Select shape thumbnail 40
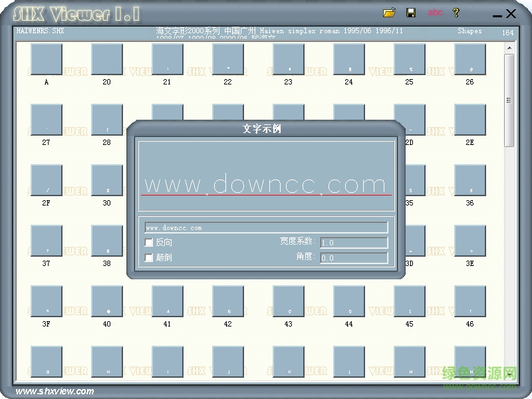The image size is (532, 399). pyautogui.click(x=107, y=301)
